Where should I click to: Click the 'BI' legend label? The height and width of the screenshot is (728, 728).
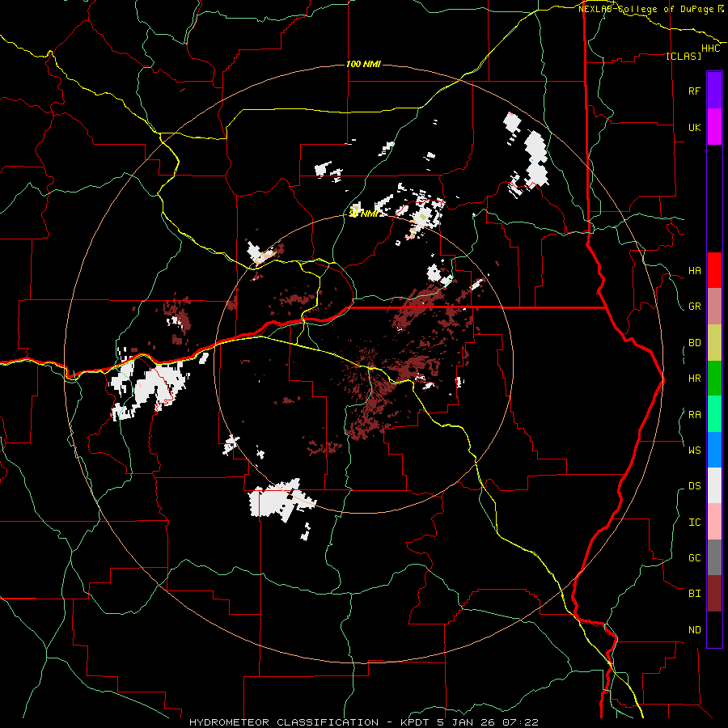point(694,594)
